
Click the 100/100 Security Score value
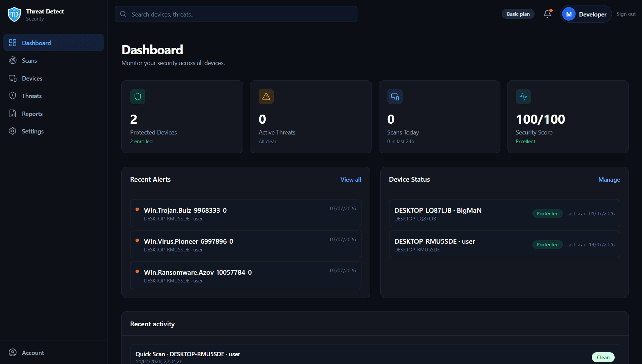tap(541, 119)
